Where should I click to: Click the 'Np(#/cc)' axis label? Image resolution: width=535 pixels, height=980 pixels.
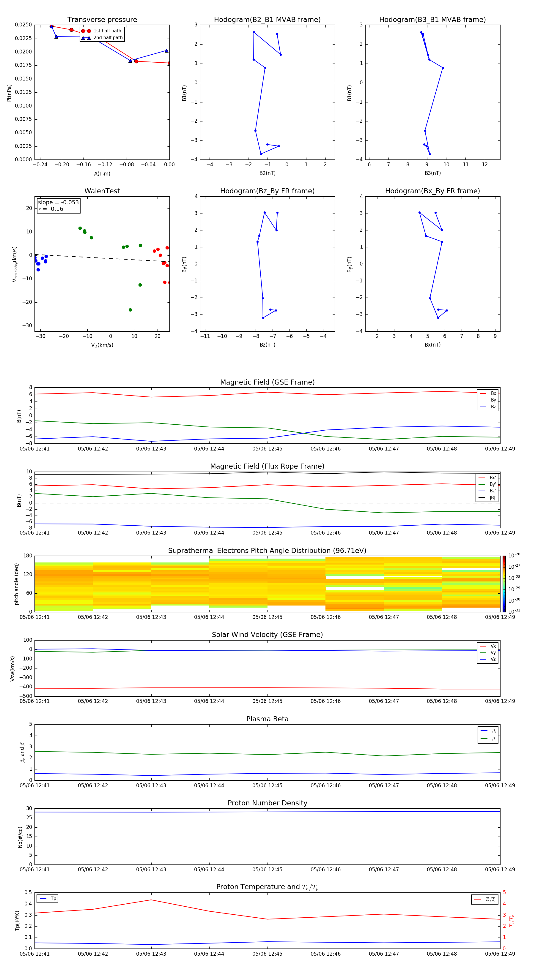[x=20, y=837]
